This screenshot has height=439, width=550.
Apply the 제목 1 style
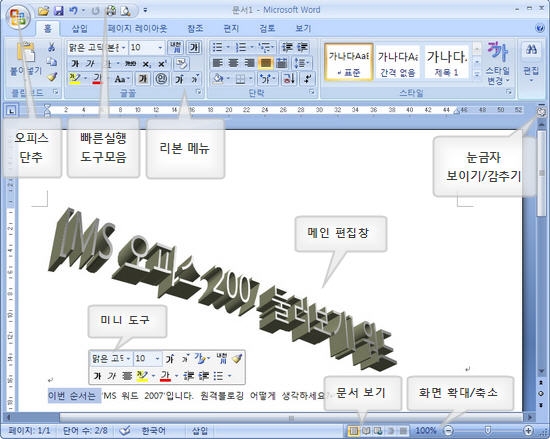click(x=447, y=62)
